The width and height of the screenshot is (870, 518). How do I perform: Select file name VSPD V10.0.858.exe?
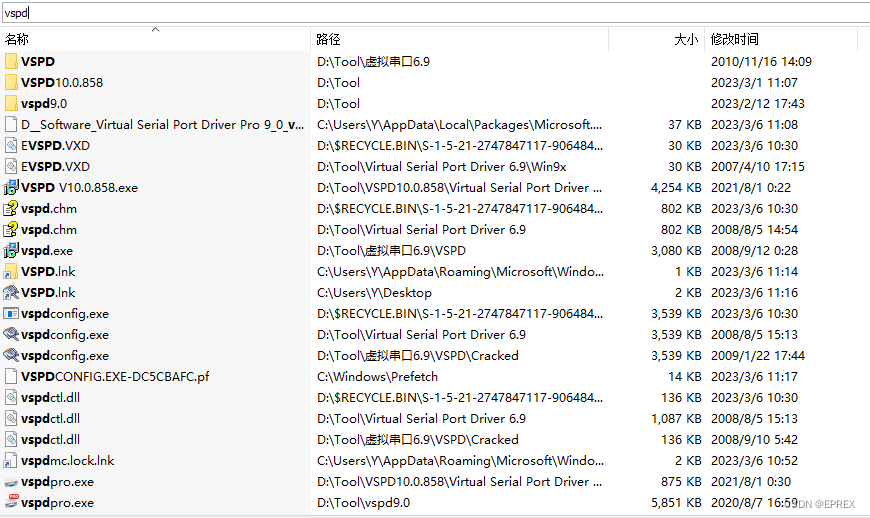[79, 188]
